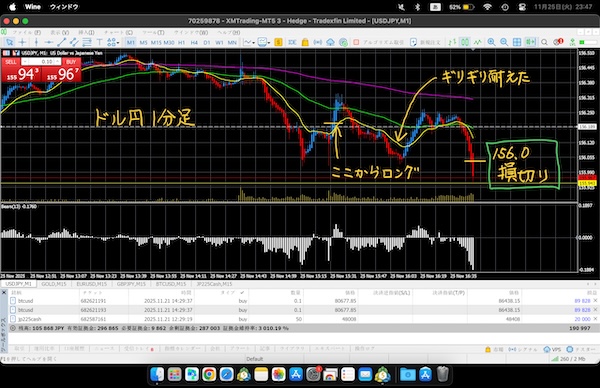
Task: Click the 0.10 lot size field
Action: pos(42,62)
